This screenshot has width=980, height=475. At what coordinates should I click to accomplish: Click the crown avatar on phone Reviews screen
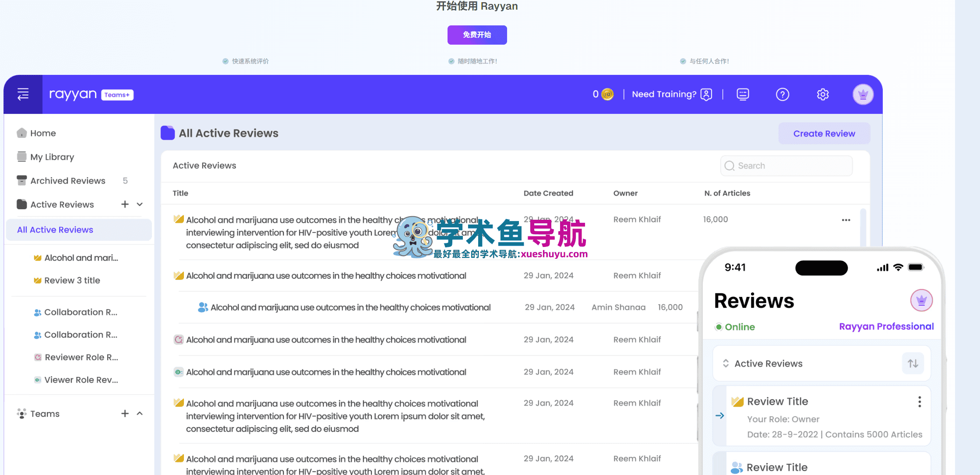(921, 301)
